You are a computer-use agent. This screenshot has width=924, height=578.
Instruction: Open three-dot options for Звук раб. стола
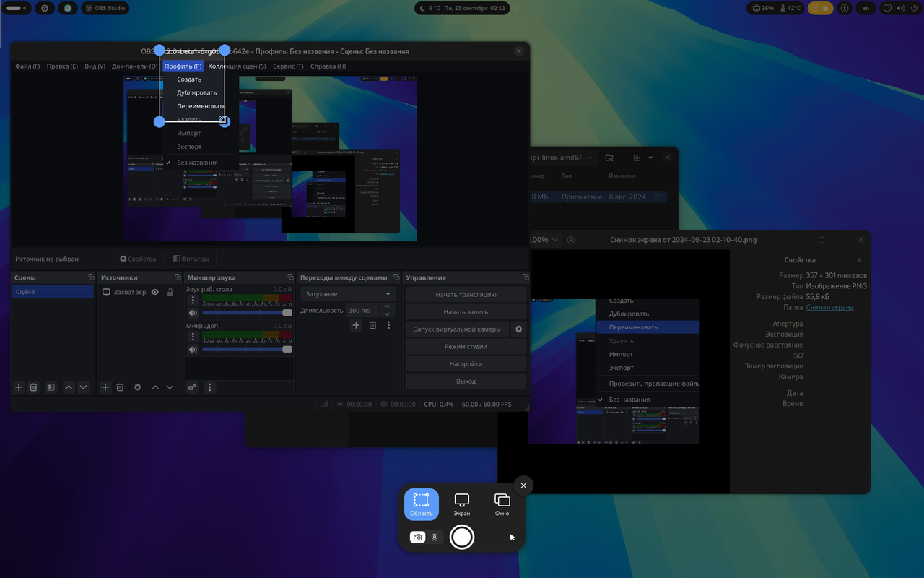pyautogui.click(x=193, y=301)
